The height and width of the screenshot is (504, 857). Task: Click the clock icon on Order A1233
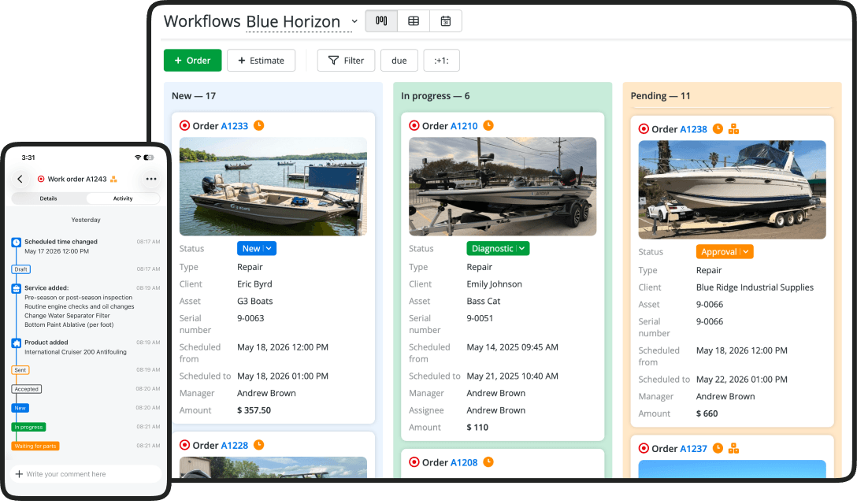click(x=259, y=126)
